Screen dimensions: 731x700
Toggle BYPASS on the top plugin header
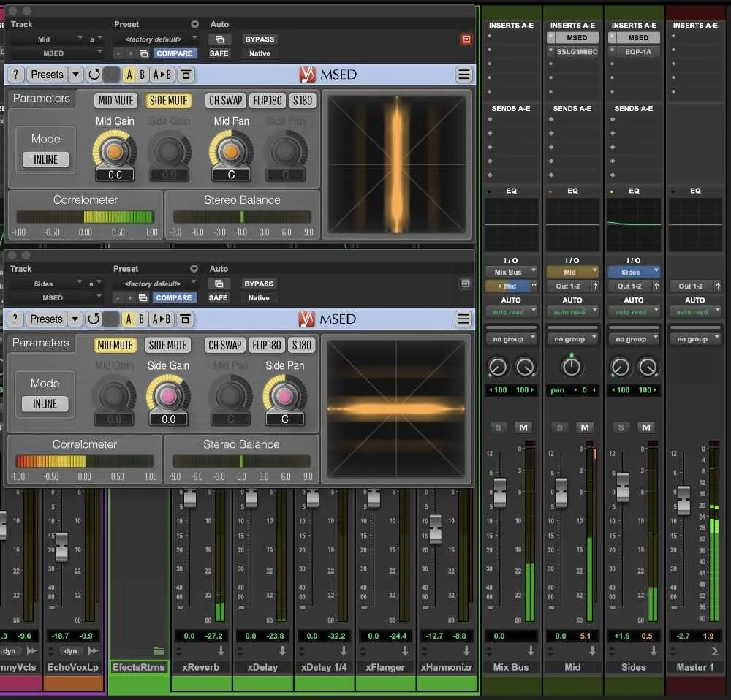pyautogui.click(x=260, y=39)
